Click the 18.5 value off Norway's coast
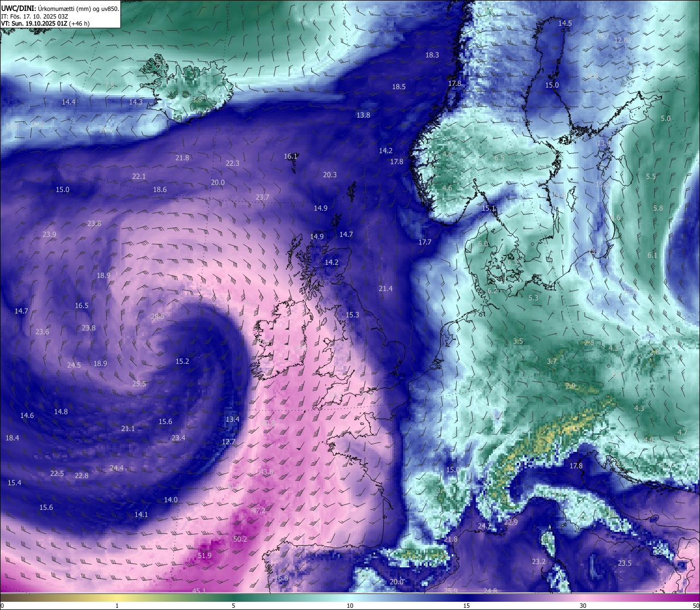 [399, 86]
